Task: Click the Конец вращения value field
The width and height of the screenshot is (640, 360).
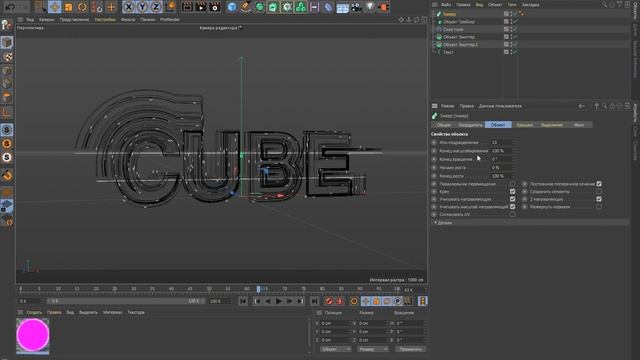Action: (501, 159)
